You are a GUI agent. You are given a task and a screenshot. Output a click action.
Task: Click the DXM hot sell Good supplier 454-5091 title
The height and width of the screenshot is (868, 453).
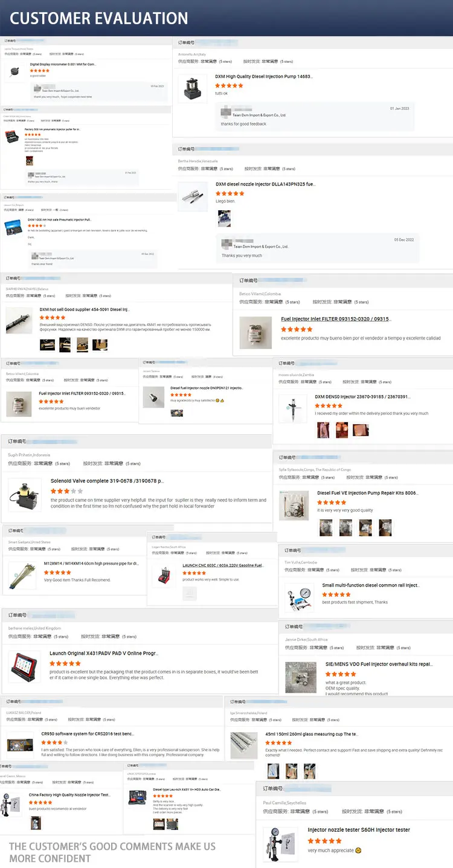click(x=85, y=309)
